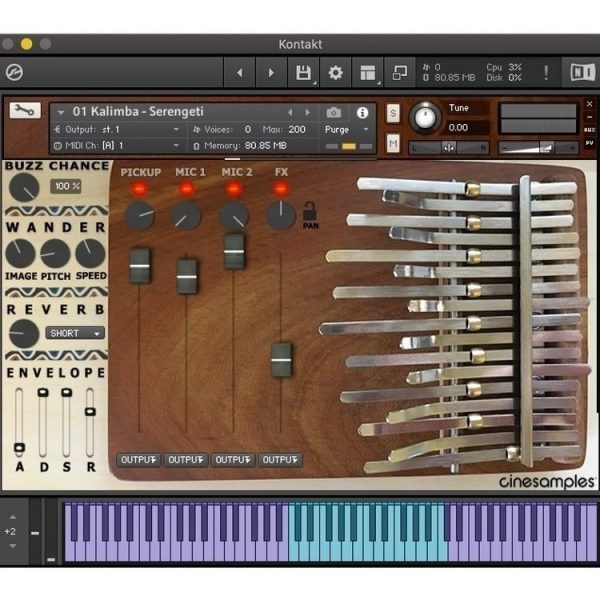
Task: Minimize instrument header with minus icon
Action: point(589,117)
